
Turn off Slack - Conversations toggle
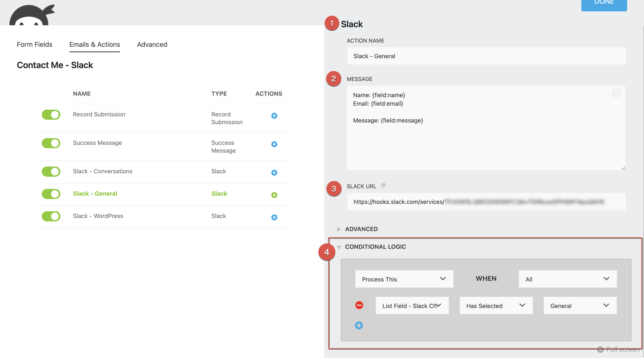[x=51, y=172]
